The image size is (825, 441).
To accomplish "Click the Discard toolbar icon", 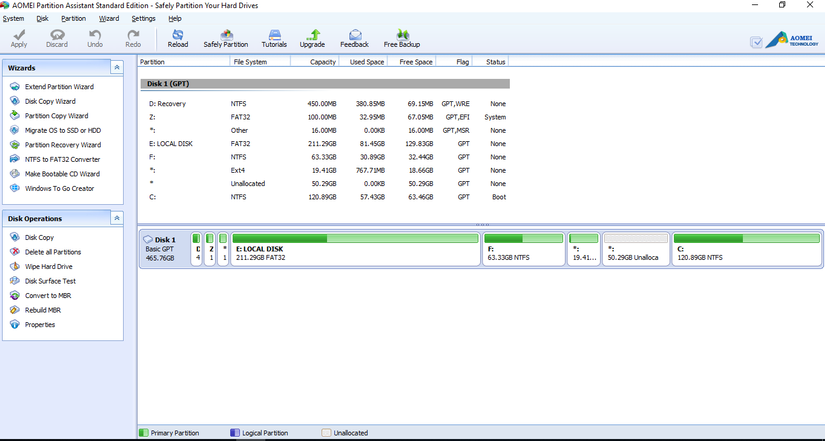I will pyautogui.click(x=57, y=35).
